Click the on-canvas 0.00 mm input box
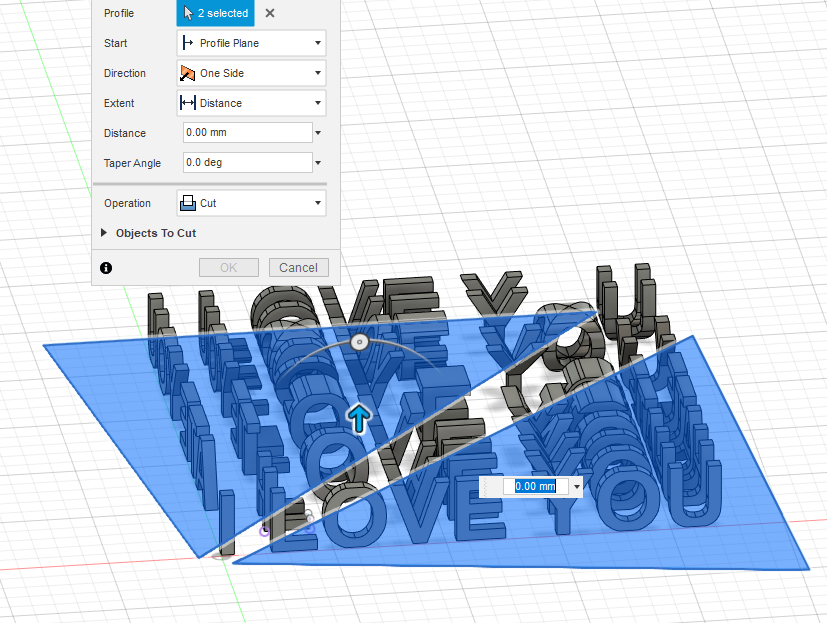The image size is (827, 623). (534, 486)
